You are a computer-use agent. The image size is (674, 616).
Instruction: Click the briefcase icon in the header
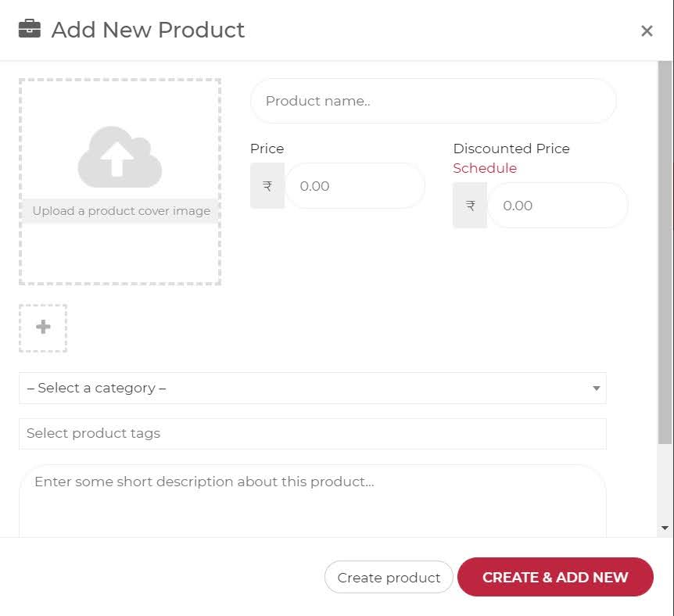[x=30, y=30]
